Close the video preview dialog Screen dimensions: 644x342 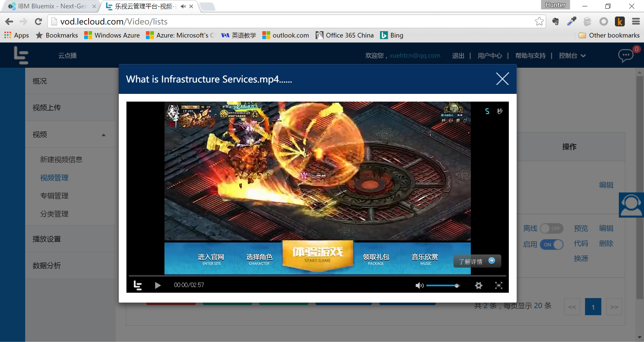(502, 79)
